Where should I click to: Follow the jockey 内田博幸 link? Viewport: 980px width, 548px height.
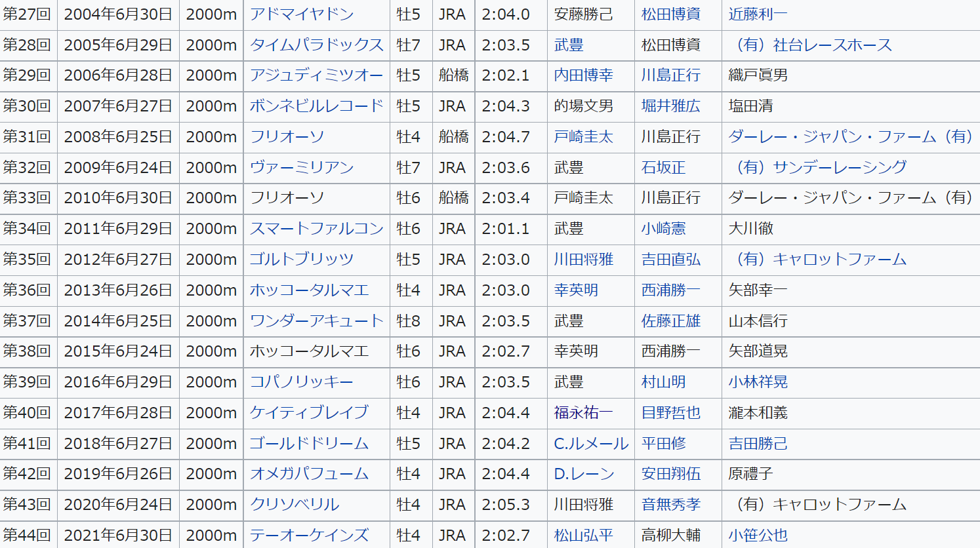coord(584,75)
